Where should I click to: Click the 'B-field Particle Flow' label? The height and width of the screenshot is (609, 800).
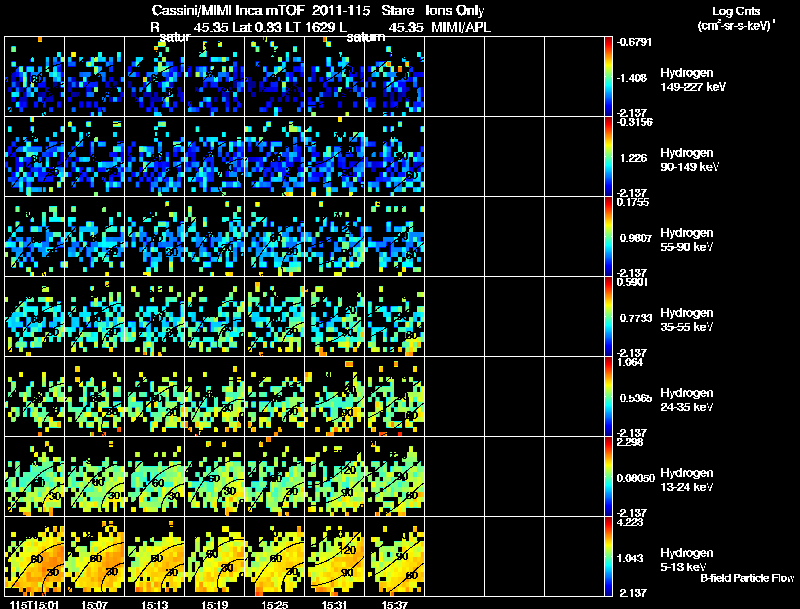point(747,578)
